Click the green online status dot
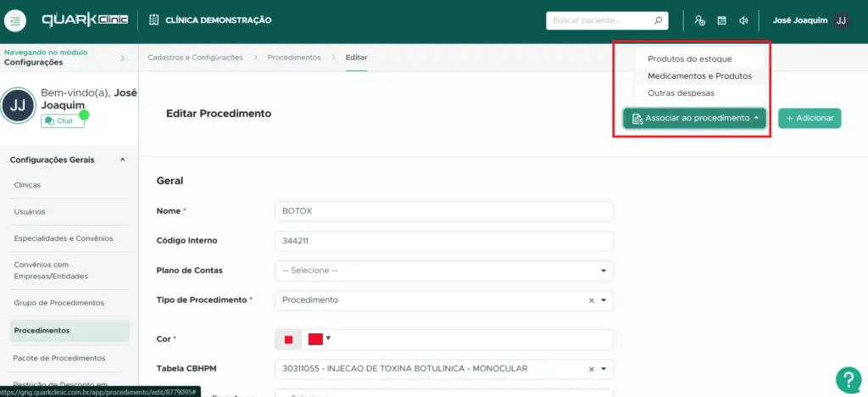 (x=84, y=115)
